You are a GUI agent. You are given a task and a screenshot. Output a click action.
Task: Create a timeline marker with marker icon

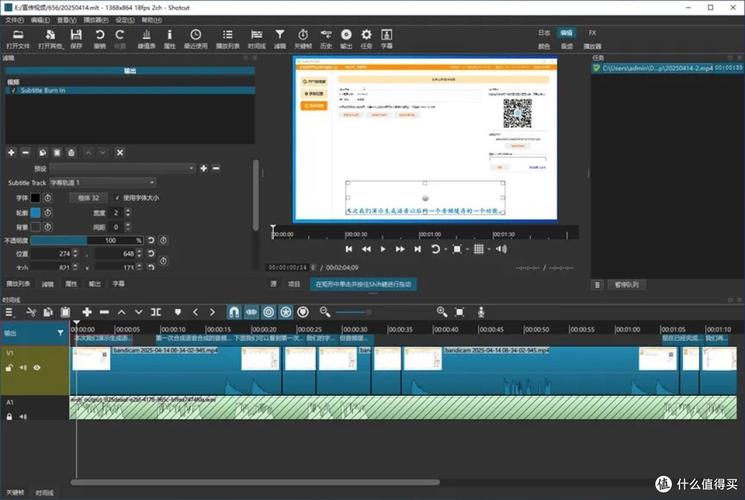(x=178, y=312)
